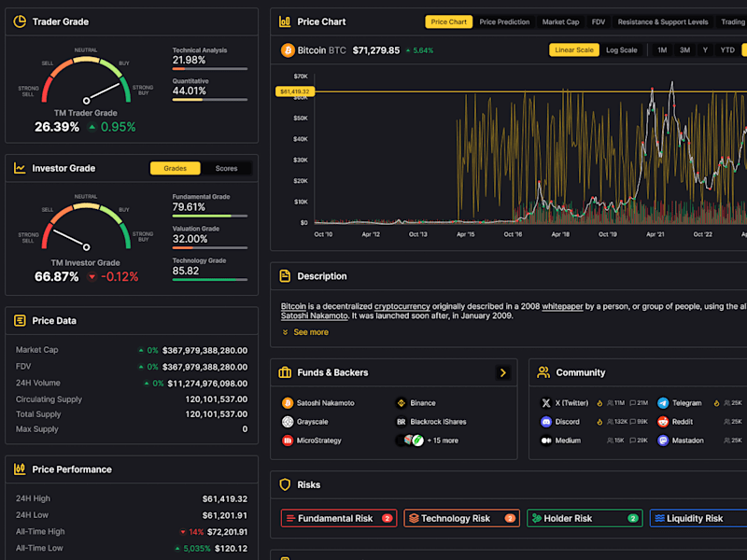
Task: Click the Description document icon
Action: (285, 275)
